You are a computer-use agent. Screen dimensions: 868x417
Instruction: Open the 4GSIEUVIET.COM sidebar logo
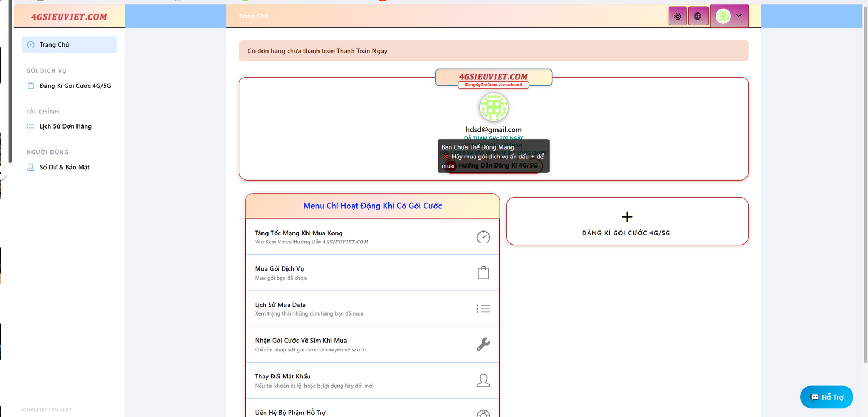pyautogui.click(x=69, y=17)
